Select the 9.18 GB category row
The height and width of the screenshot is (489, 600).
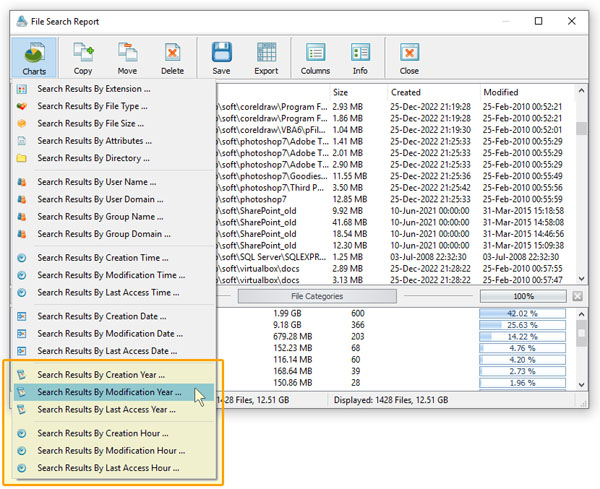coord(395,325)
